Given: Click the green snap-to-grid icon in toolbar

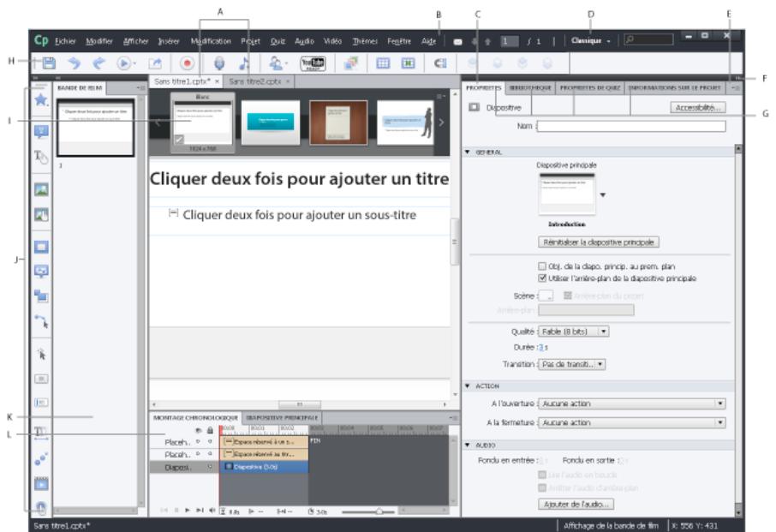Looking at the screenshot, I should click(408, 63).
